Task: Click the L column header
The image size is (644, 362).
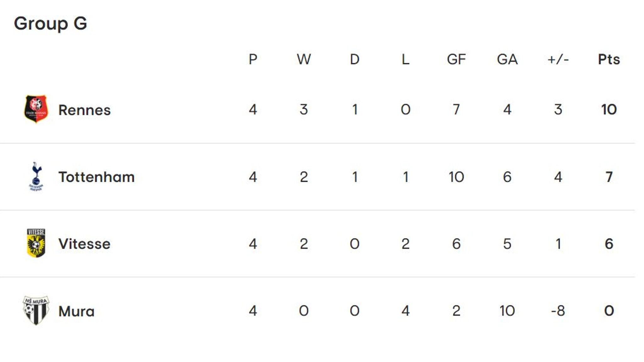Action: pos(405,59)
